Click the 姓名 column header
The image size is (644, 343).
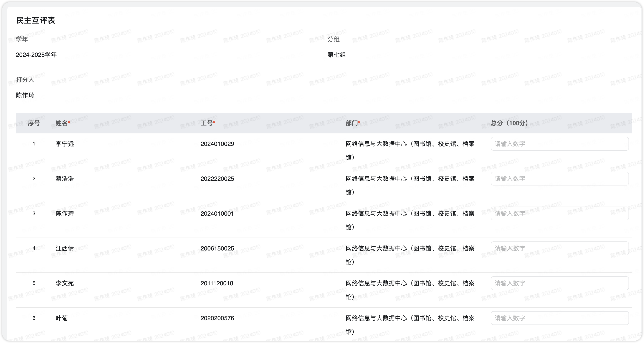pyautogui.click(x=62, y=123)
